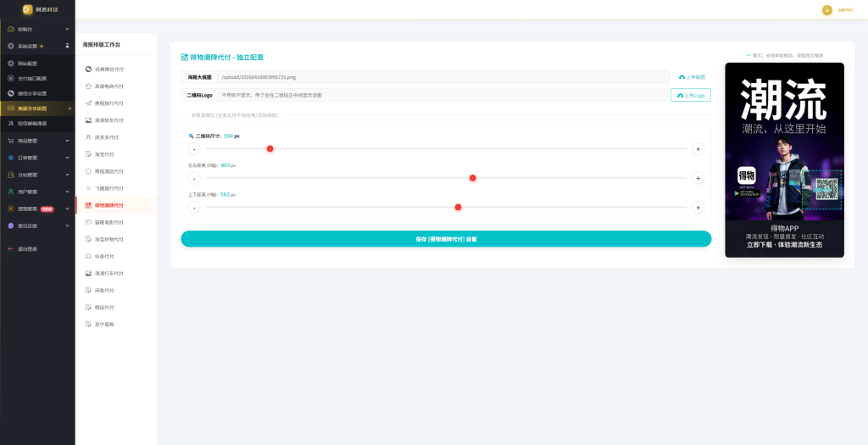Open 网站配置 gear icon in sidebar
868x445 pixels.
click(x=11, y=64)
